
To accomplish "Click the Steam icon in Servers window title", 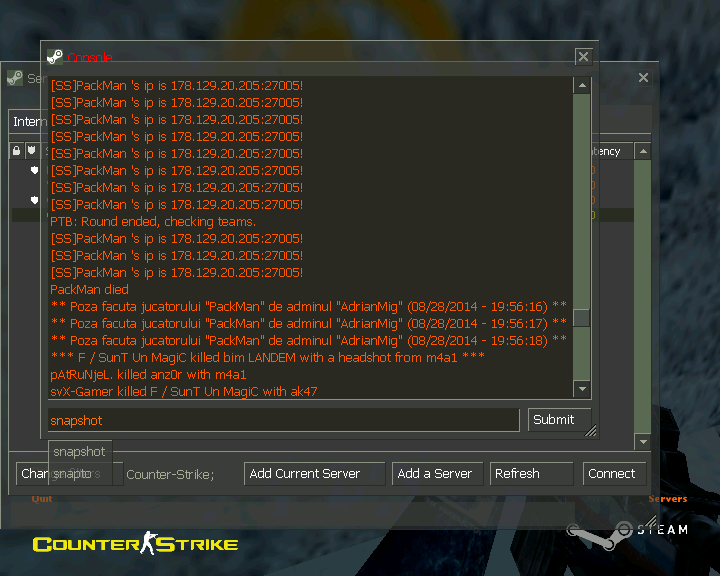I will [x=15, y=78].
